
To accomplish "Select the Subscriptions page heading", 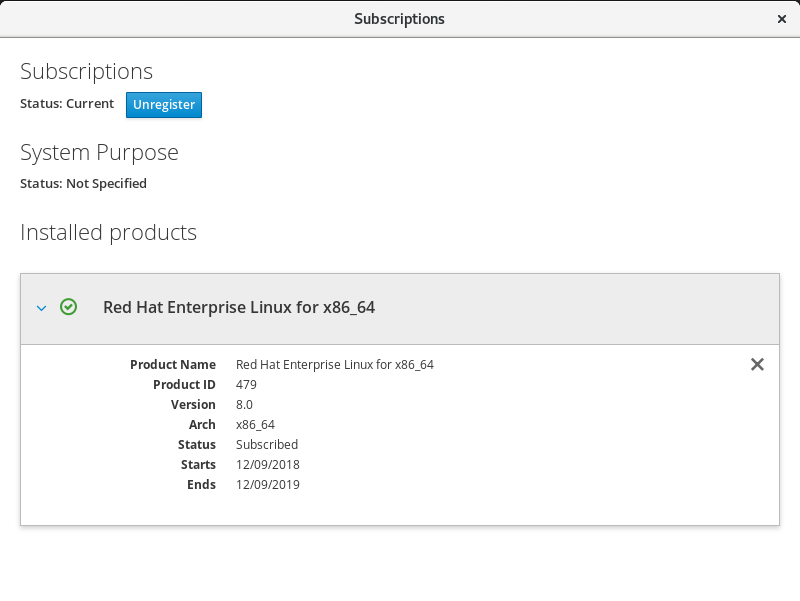I will coord(87,72).
